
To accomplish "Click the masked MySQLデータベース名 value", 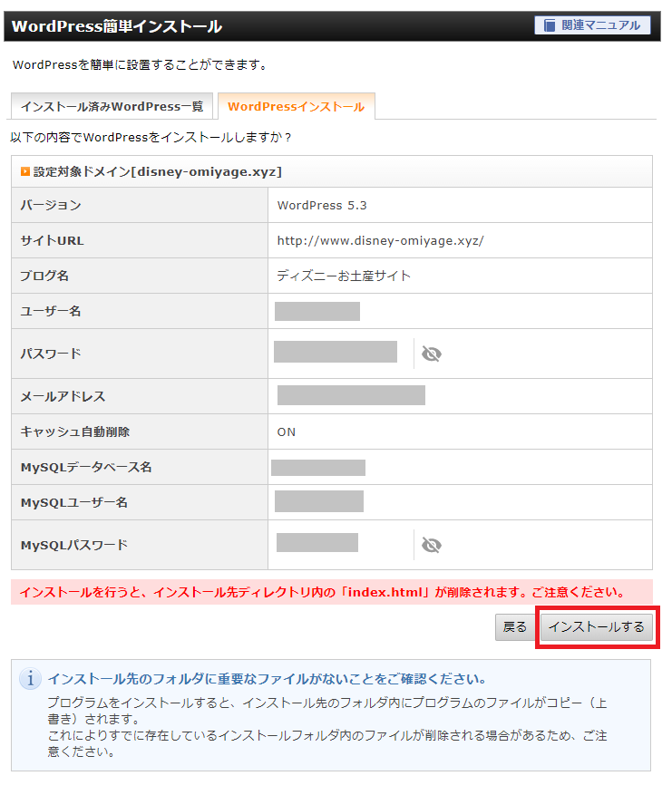I will tap(318, 468).
